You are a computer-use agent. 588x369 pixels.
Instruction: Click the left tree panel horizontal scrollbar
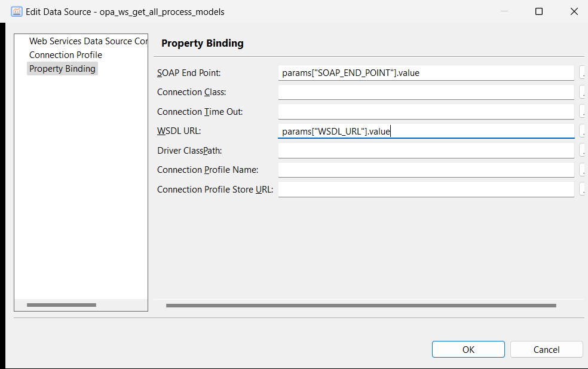coord(62,305)
